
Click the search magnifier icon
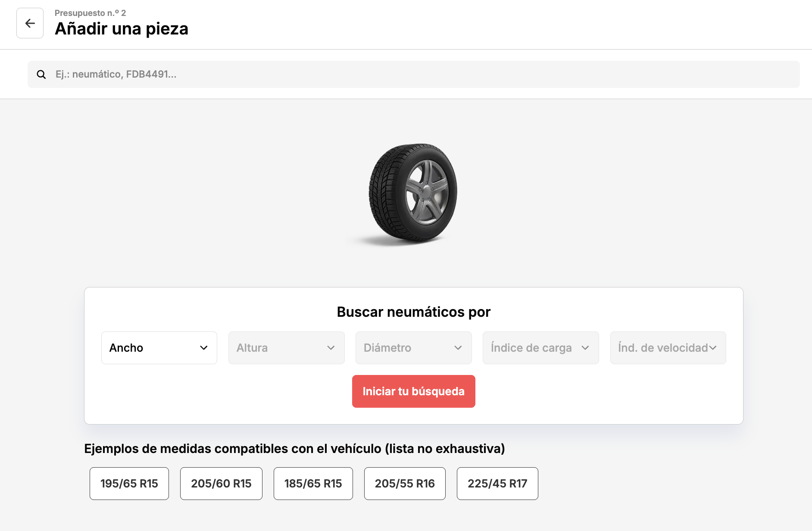(x=41, y=75)
